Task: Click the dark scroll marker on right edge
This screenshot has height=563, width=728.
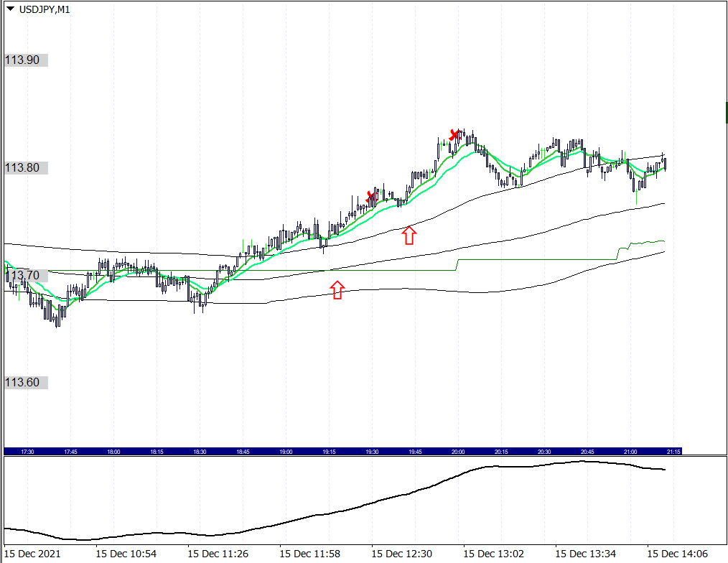Action: click(726, 113)
